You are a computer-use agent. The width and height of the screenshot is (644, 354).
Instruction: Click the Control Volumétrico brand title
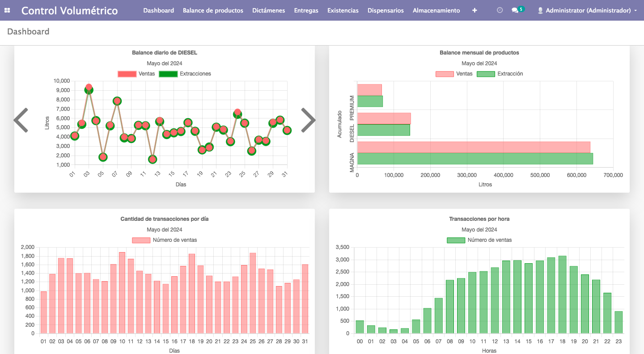click(x=69, y=10)
